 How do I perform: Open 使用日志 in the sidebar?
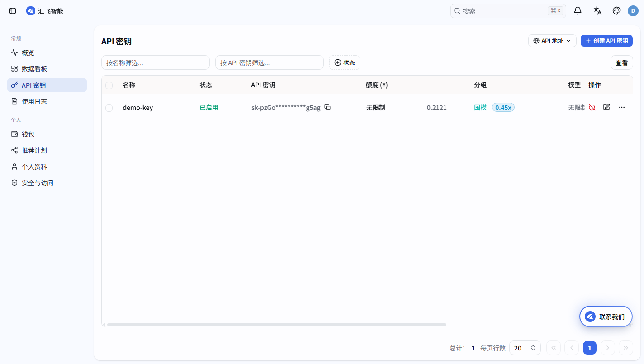47,101
